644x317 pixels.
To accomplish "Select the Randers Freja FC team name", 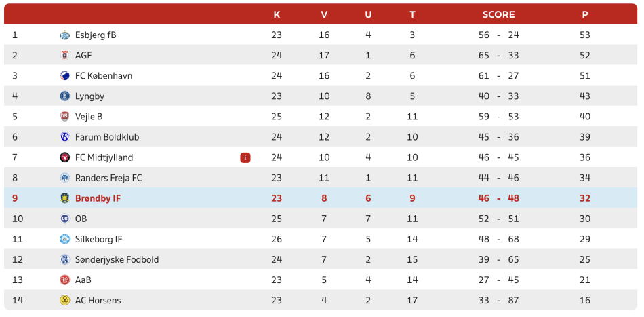I will coord(108,178).
